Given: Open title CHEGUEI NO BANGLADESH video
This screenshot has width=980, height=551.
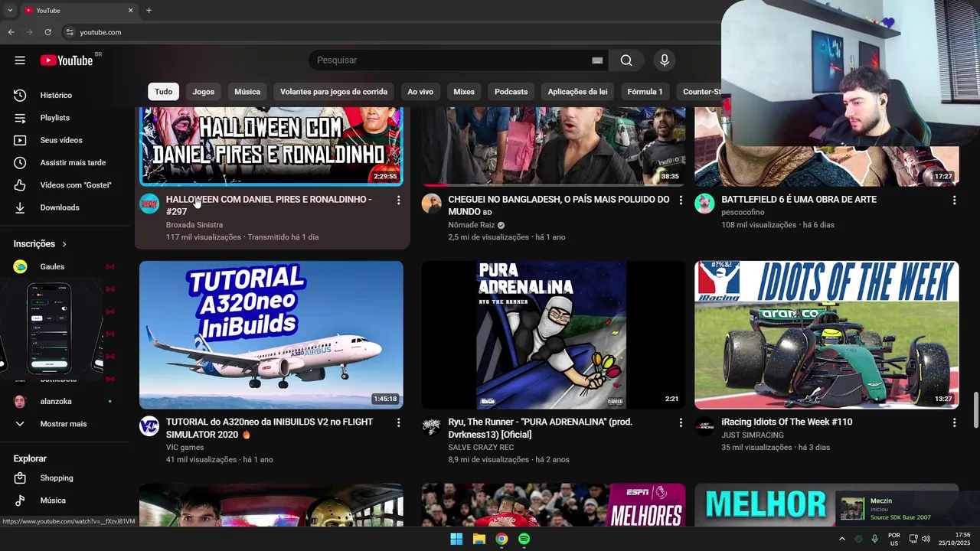Looking at the screenshot, I should [559, 205].
